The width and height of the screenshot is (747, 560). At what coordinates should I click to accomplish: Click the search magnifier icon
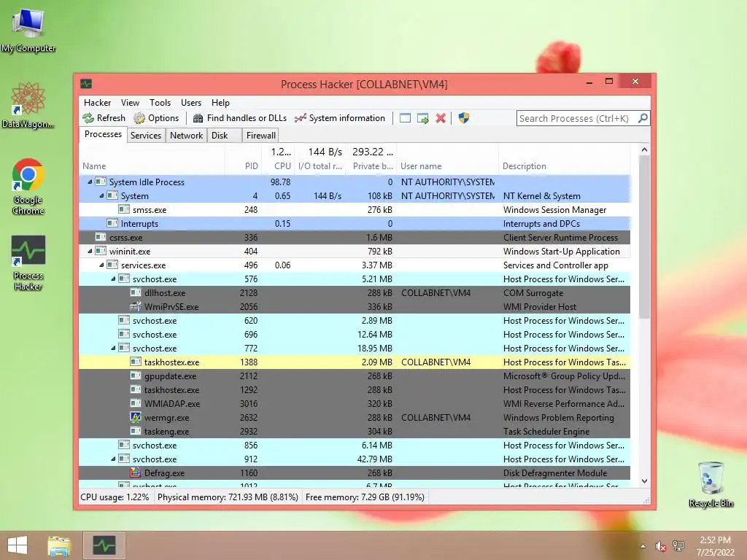643,118
